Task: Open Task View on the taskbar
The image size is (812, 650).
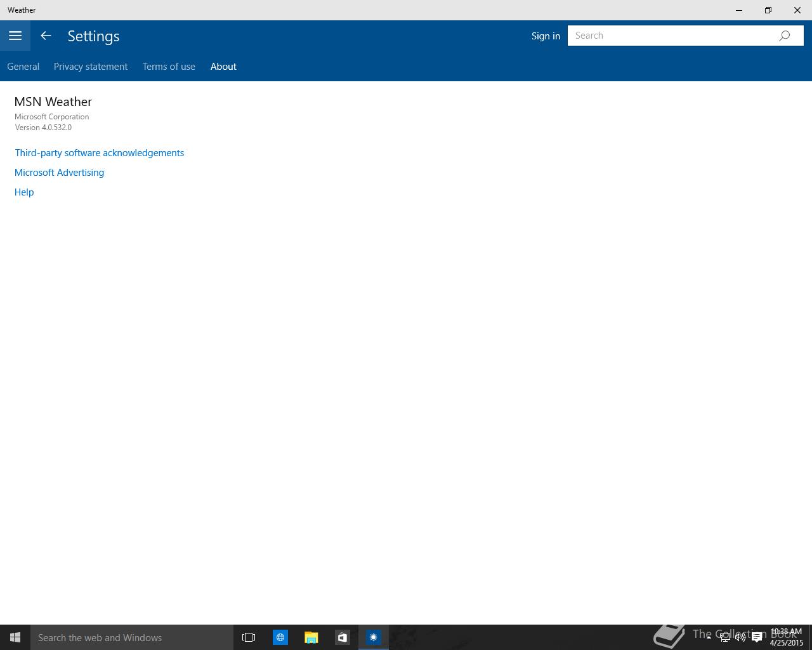Action: click(x=249, y=637)
